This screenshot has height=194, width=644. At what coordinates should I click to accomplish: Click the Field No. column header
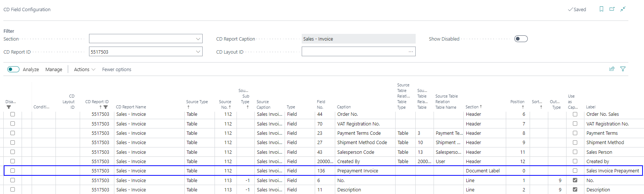(x=321, y=104)
